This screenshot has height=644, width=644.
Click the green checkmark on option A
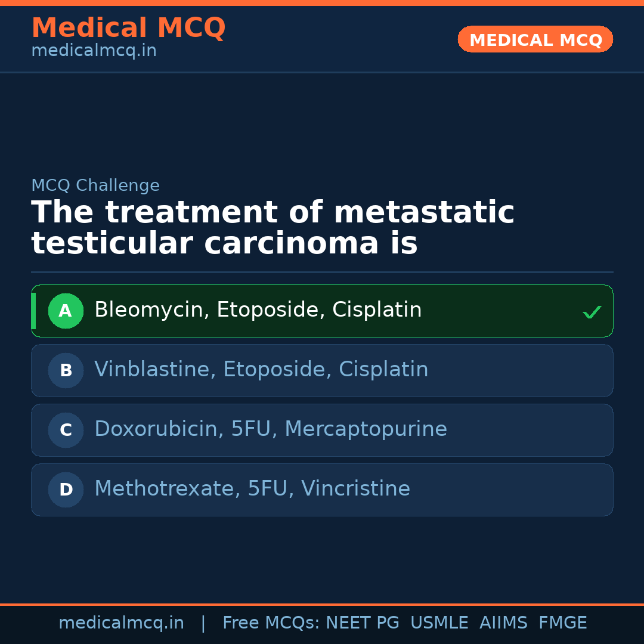(x=592, y=312)
